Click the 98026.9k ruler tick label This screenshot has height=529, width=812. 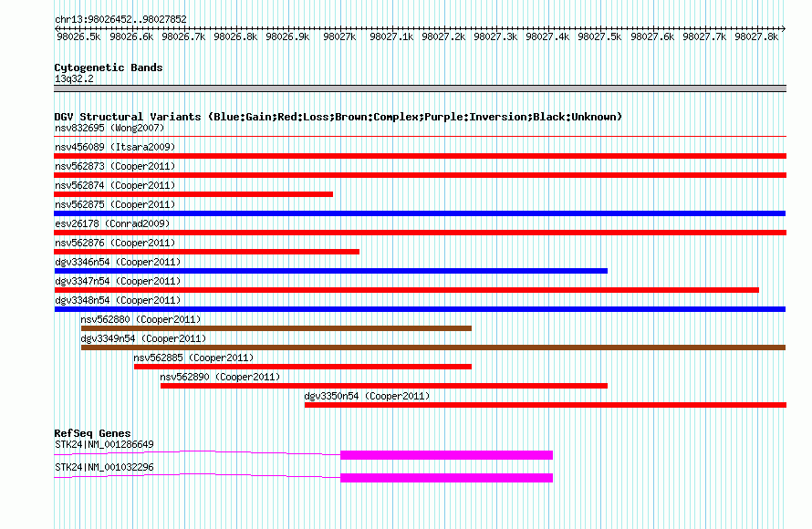click(287, 36)
